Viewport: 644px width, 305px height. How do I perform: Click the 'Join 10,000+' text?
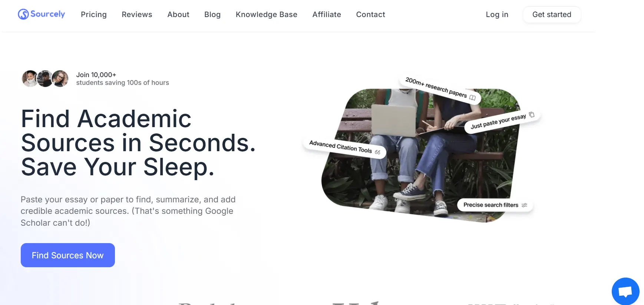click(96, 75)
